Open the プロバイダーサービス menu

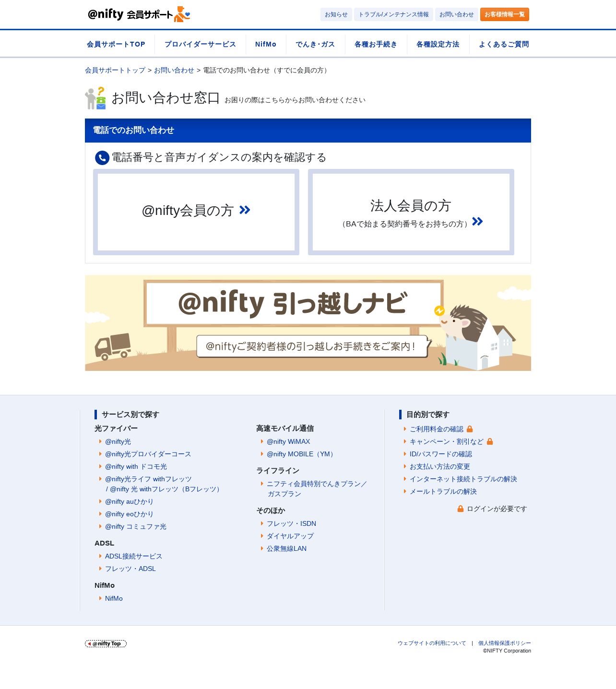(x=200, y=44)
